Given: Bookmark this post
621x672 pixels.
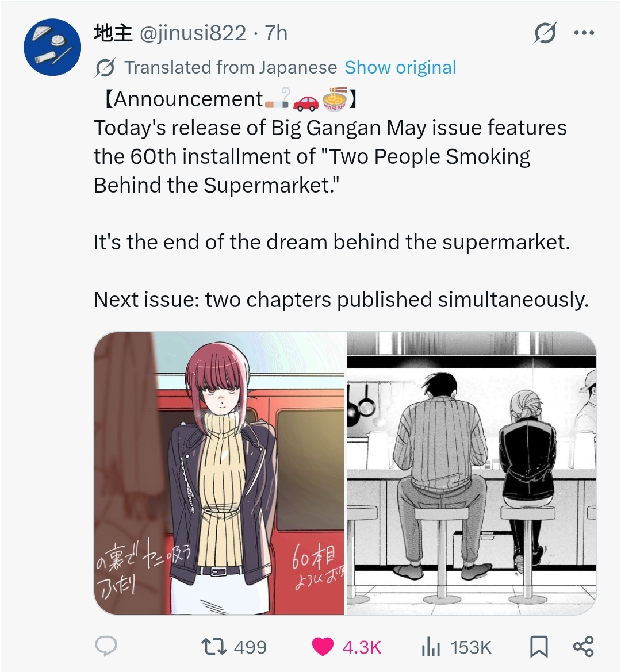Looking at the screenshot, I should point(539,647).
